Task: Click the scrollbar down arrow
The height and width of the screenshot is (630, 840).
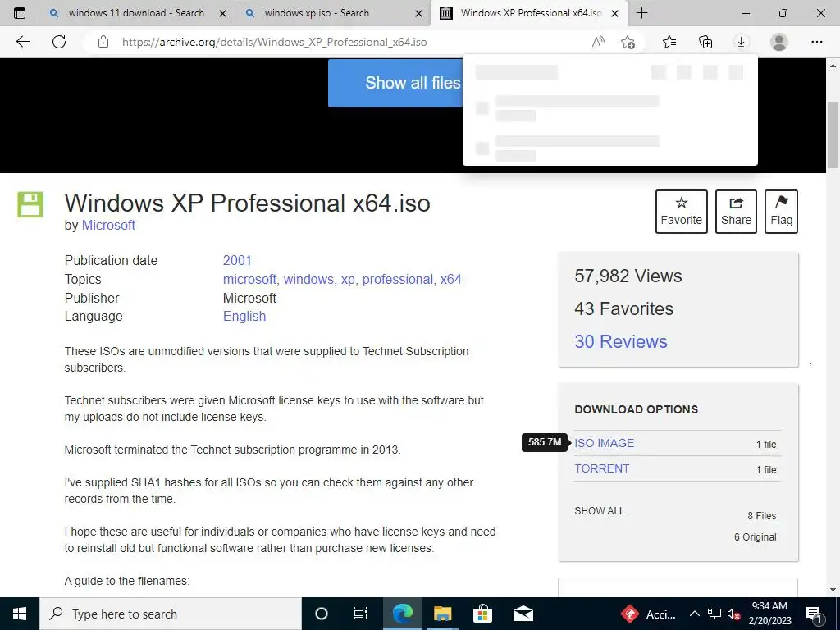Action: point(833,590)
